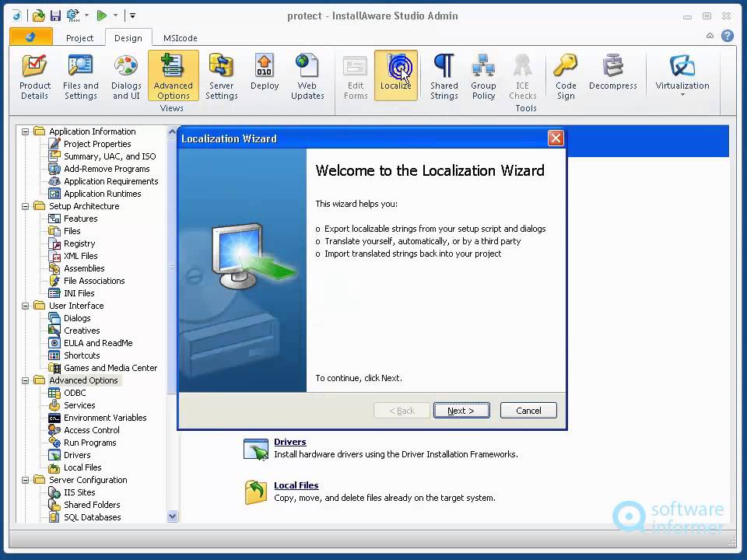This screenshot has width=747, height=560.
Task: Collapse Setup Architecture tree node
Action: coord(25,206)
